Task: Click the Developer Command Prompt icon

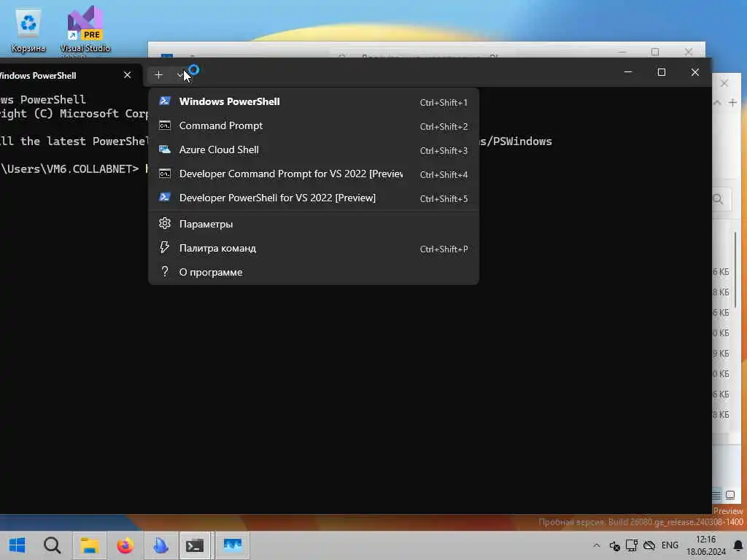Action: pyautogui.click(x=165, y=174)
